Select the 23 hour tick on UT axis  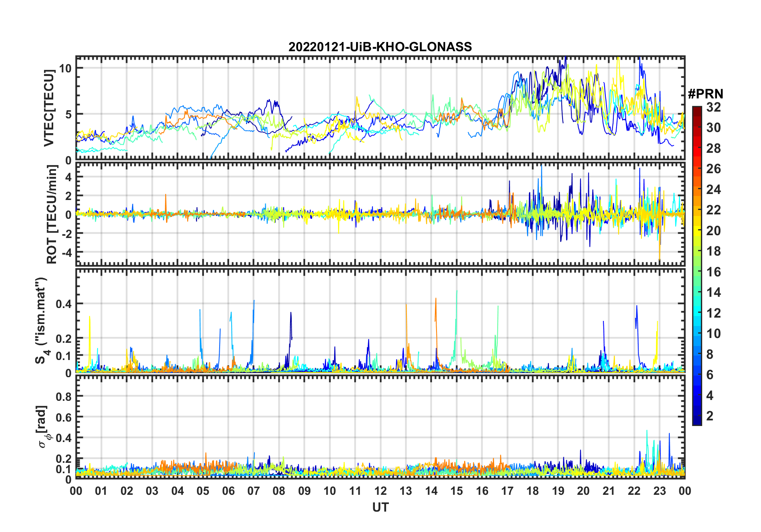(660, 491)
